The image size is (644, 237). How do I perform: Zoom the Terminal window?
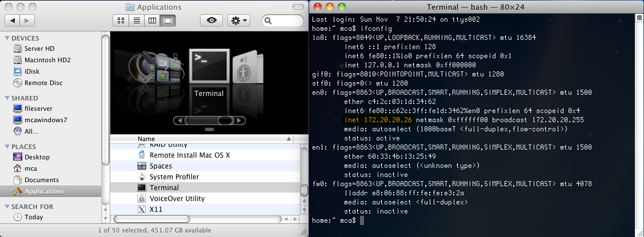point(341,7)
